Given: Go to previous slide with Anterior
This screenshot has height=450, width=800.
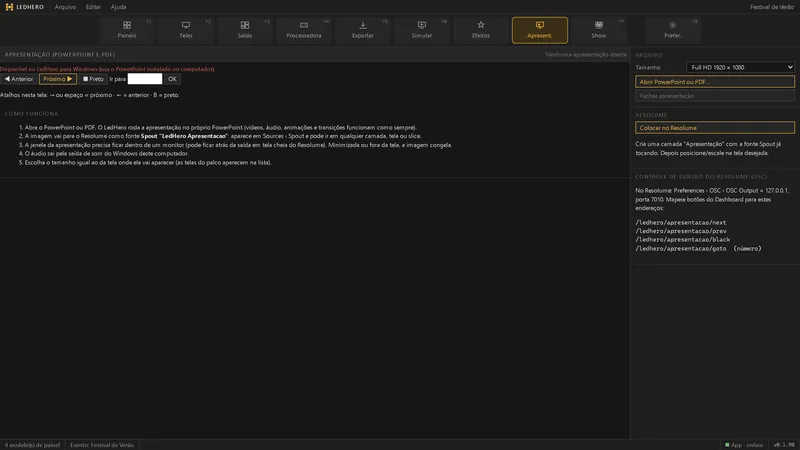Looking at the screenshot, I should pos(19,79).
